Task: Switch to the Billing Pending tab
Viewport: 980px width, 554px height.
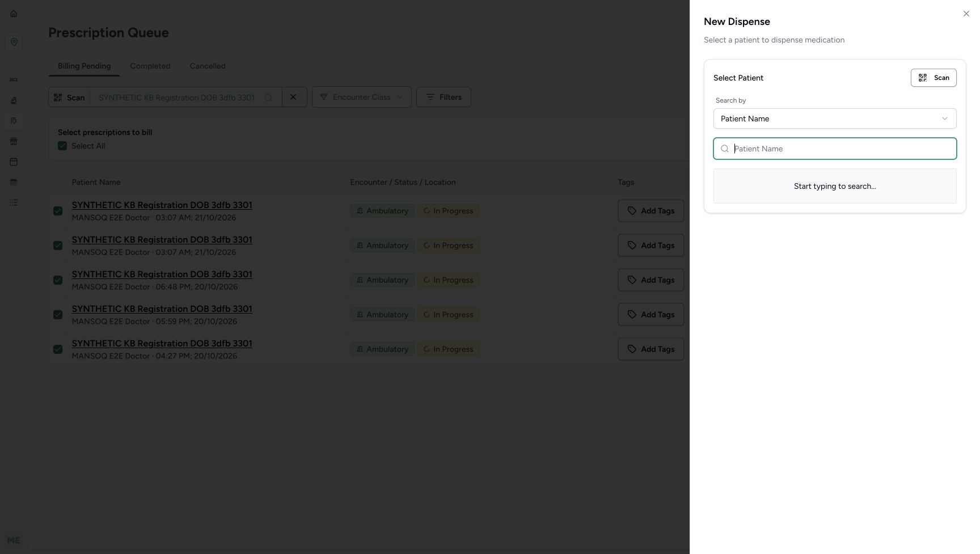Action: click(x=84, y=66)
